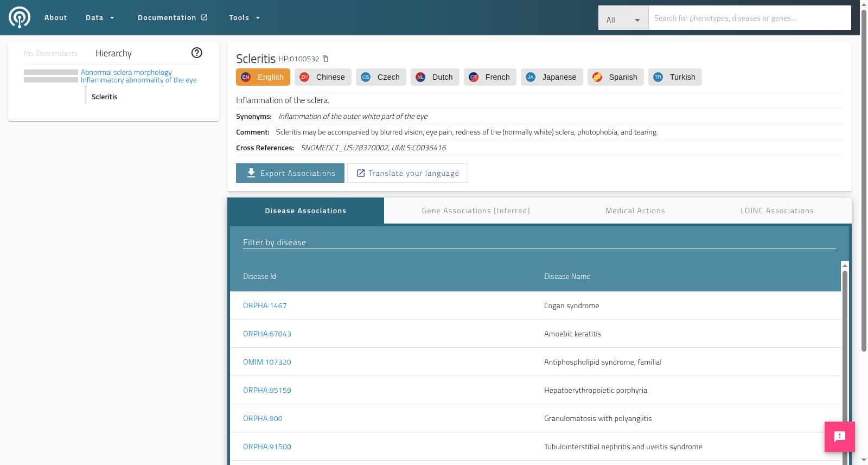Switch to Disease Associations tab
Viewport: 868px width, 465px height.
(x=305, y=211)
